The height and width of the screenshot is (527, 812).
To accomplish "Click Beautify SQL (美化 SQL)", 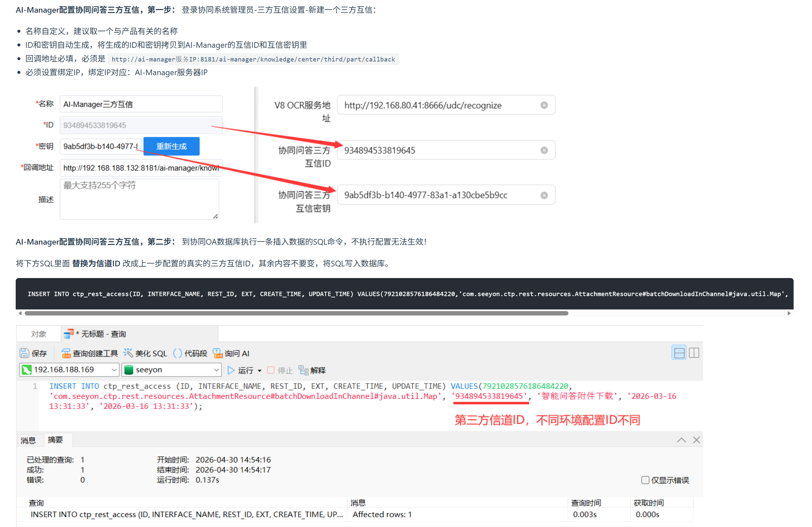I will [145, 353].
